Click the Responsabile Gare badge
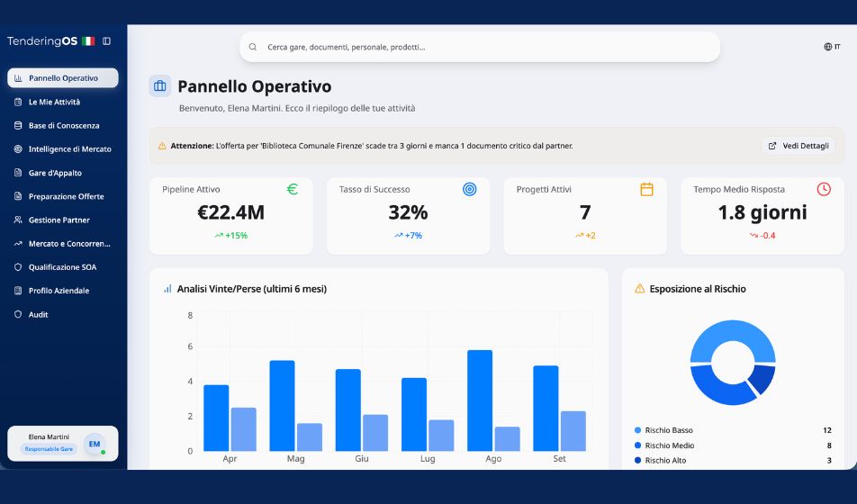The height and width of the screenshot is (504, 857). [x=49, y=448]
